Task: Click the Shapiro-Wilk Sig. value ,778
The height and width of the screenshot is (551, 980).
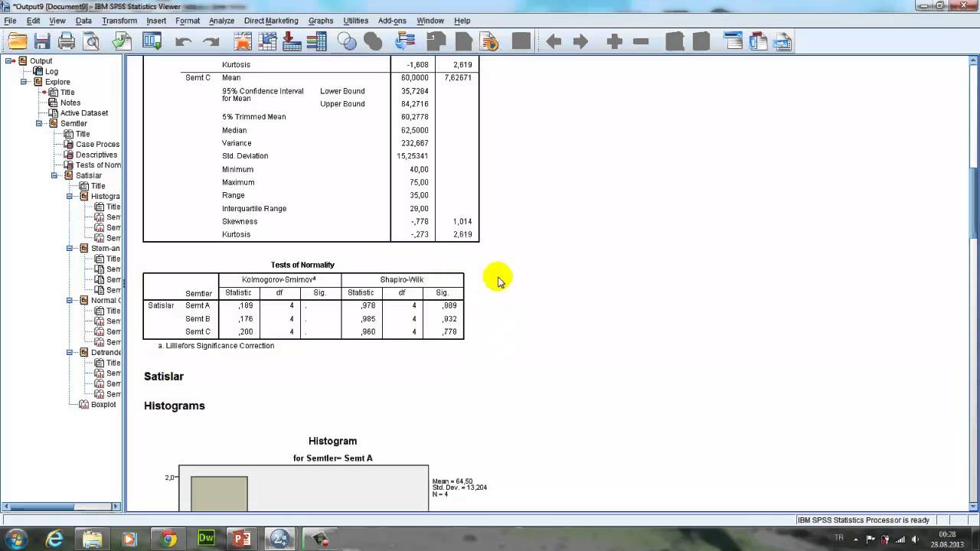Action: (449, 331)
